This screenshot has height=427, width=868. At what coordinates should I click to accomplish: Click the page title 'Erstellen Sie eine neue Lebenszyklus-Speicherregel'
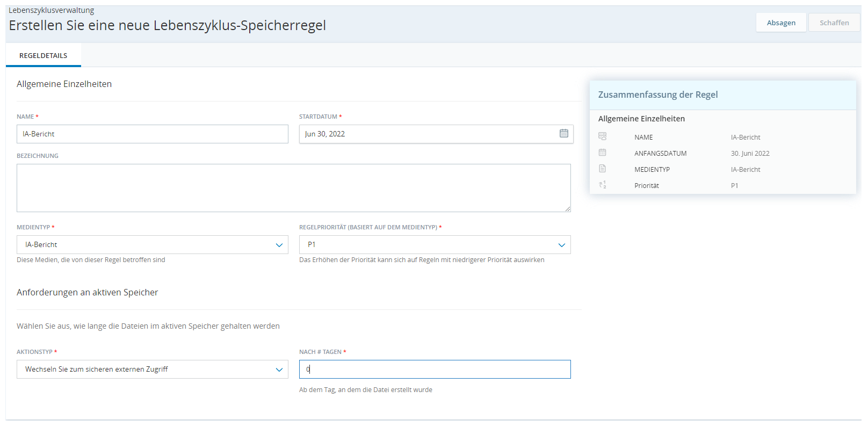click(x=168, y=25)
